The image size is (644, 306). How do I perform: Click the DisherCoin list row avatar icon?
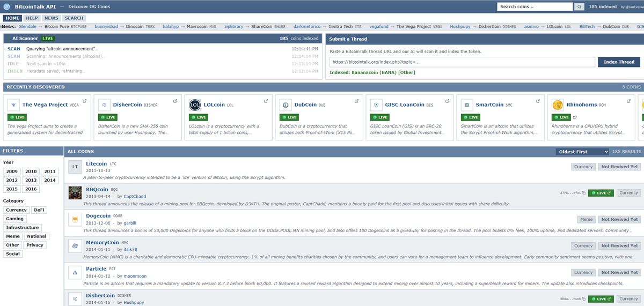[x=75, y=298]
